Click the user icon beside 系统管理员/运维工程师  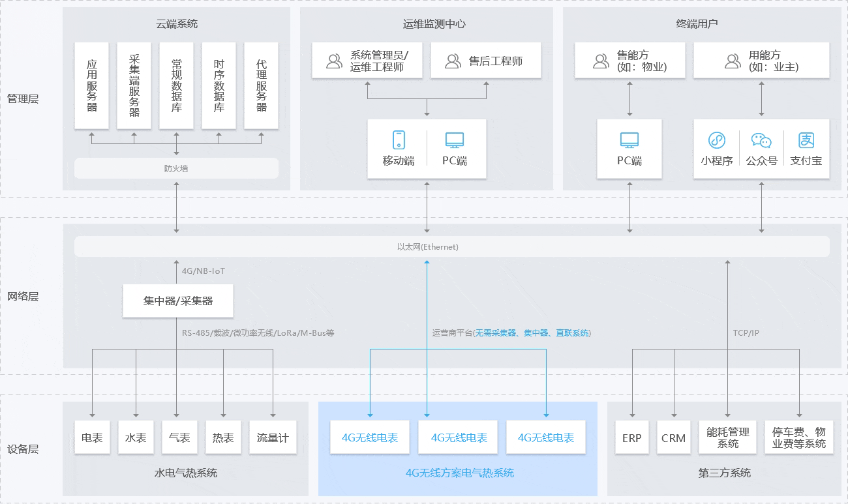[334, 61]
